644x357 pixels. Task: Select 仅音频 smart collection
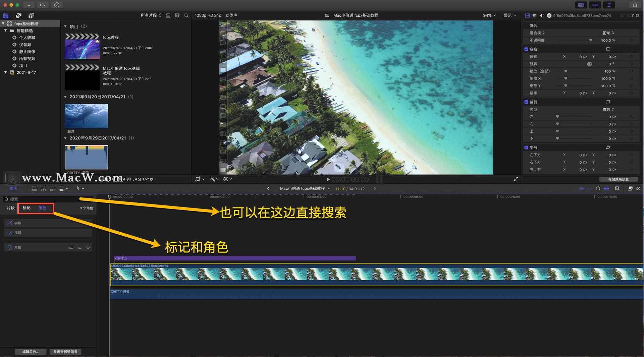[x=25, y=45]
